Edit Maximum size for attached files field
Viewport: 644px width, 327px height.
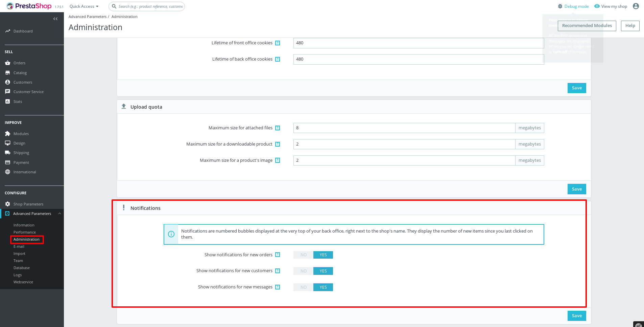404,128
